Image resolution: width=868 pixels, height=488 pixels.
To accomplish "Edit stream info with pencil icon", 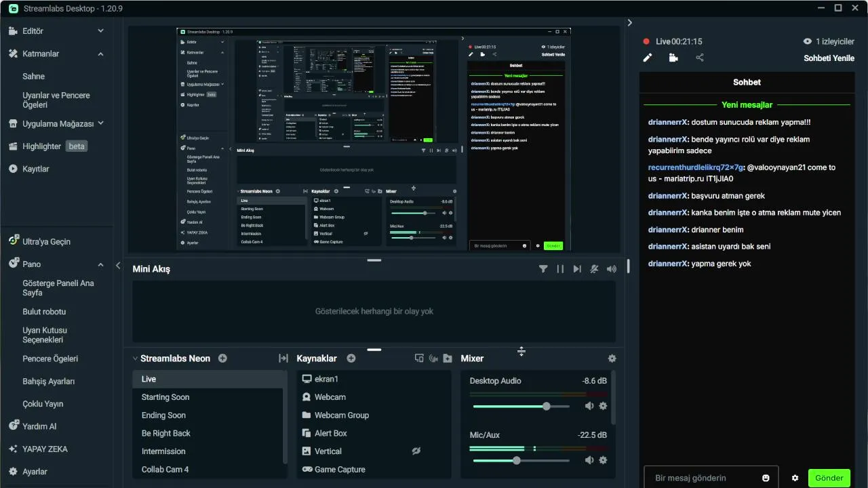I will pos(648,58).
